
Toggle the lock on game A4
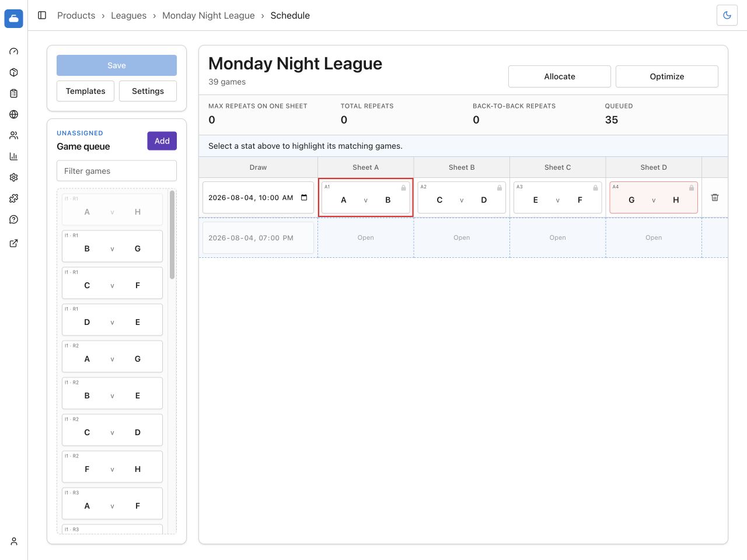(692, 187)
